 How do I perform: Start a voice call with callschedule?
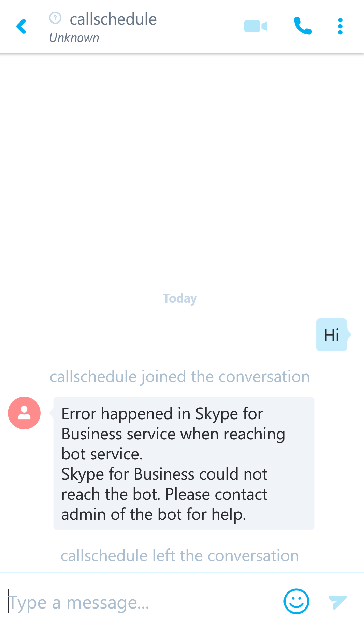303,26
